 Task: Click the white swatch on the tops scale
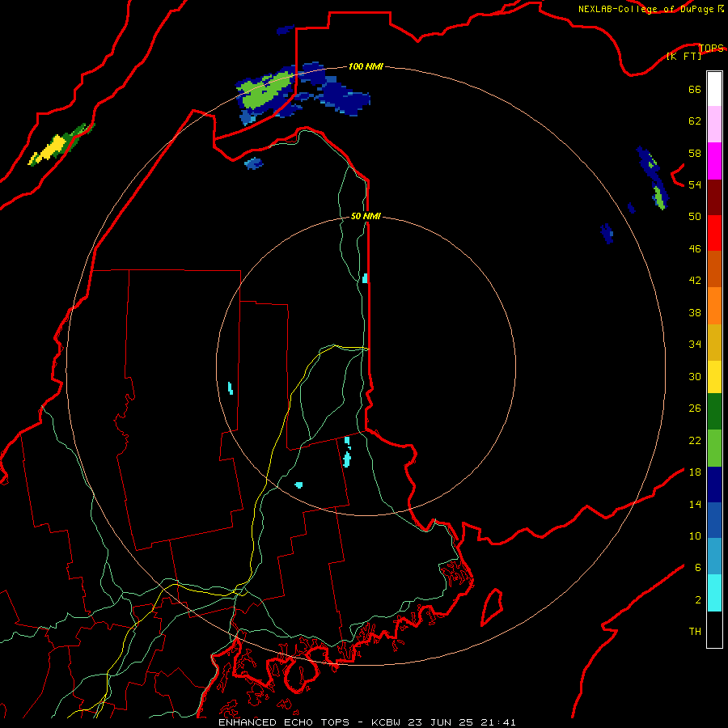pos(714,89)
